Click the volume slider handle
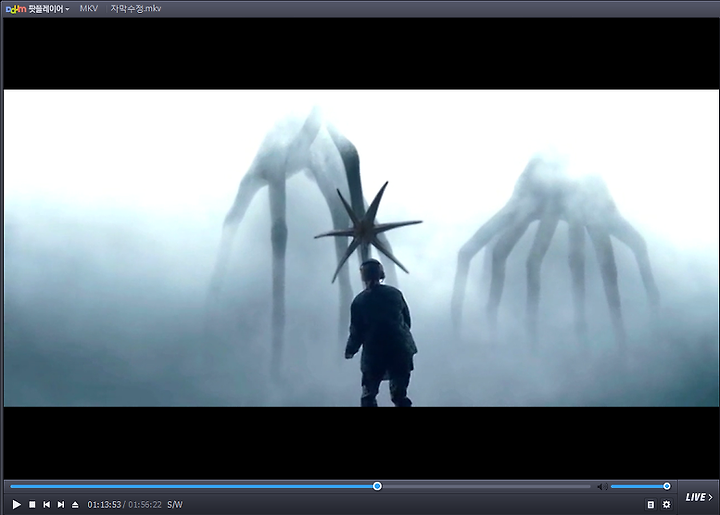Viewport: 720px width, 515px height. (x=667, y=486)
